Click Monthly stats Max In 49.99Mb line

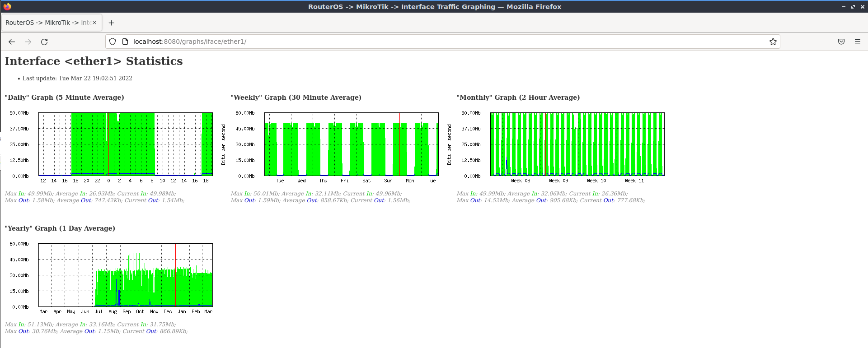click(542, 194)
